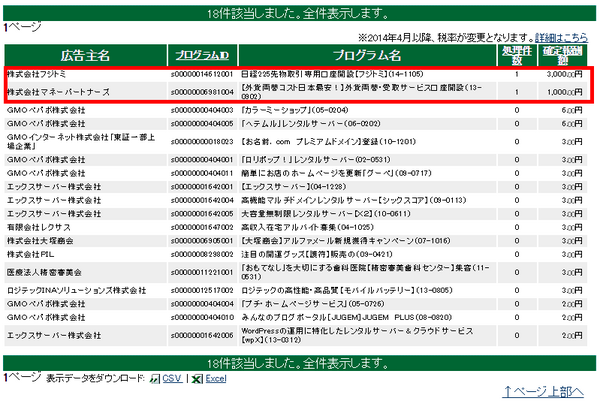Viewport: 600px width, 401px height.
Task: Select advertiser ロジテックINAソリューションズ株式会社
Action: [77, 290]
